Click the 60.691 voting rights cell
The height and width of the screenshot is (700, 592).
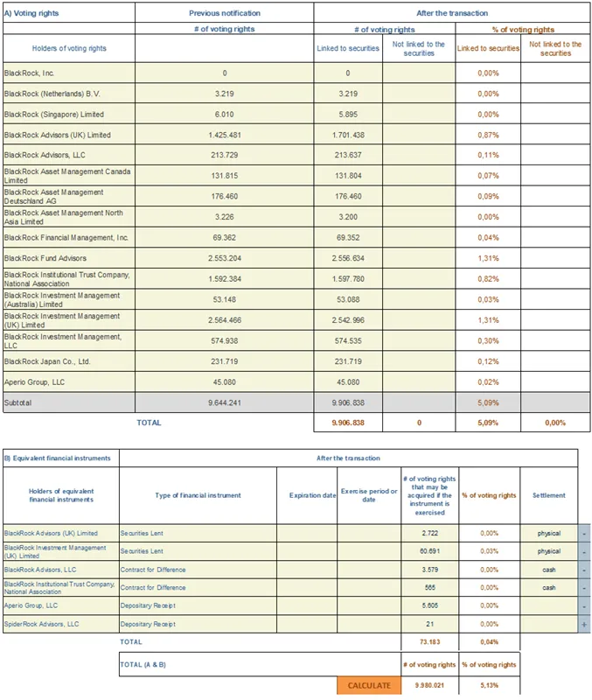point(430,551)
